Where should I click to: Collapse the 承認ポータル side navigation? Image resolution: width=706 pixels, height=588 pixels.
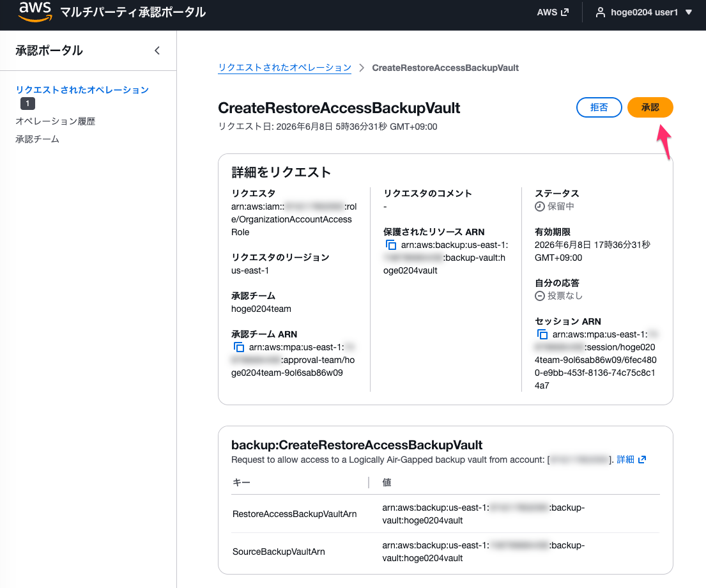pyautogui.click(x=157, y=50)
